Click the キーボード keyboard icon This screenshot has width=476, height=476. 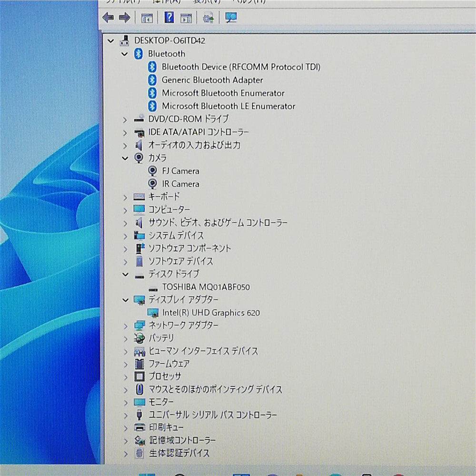139,197
